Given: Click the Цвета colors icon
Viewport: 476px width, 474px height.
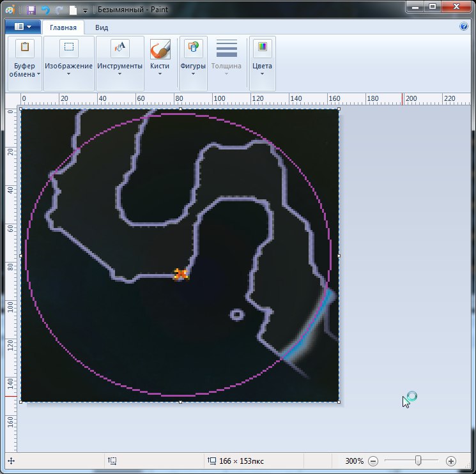Looking at the screenshot, I should pos(263,48).
